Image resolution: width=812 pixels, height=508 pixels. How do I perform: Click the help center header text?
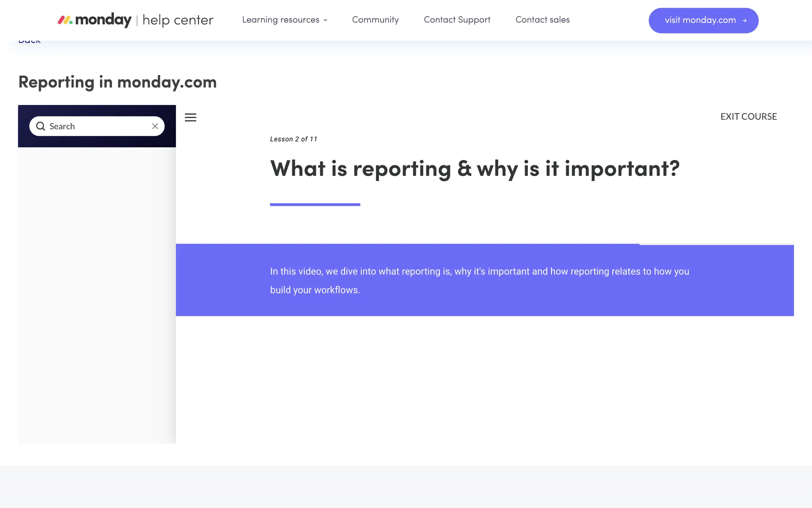[178, 20]
